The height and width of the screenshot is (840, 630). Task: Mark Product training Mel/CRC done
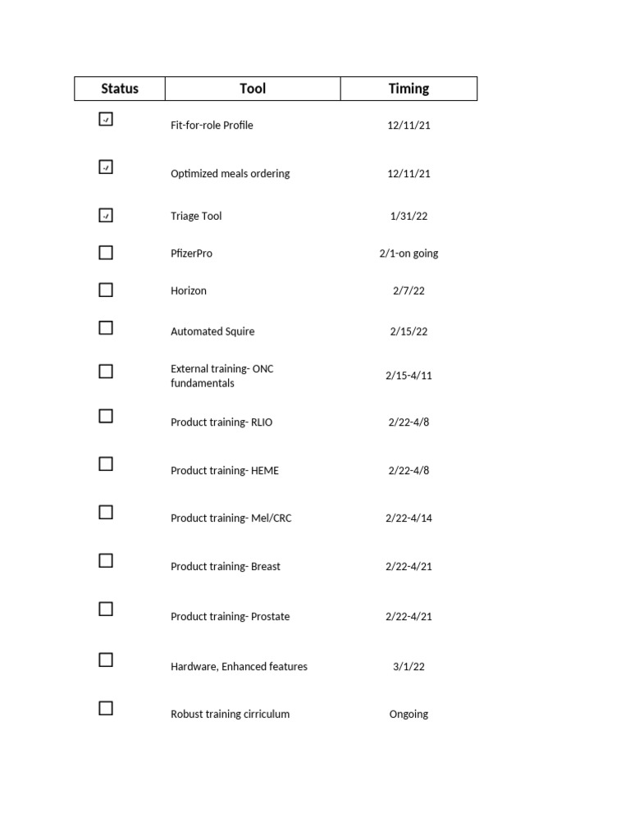[106, 512]
